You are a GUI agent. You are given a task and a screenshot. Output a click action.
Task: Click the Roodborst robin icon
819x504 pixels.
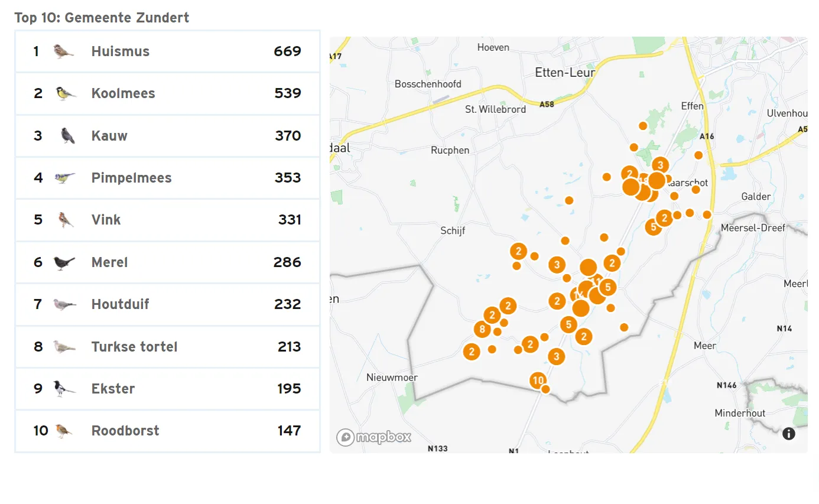tap(64, 431)
